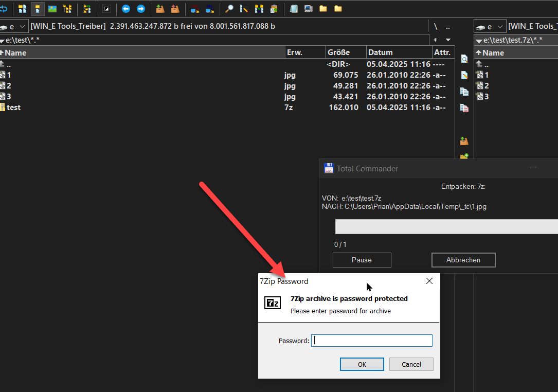Sort left panel by Attr. column
The height and width of the screenshot is (392, 558).
click(x=443, y=52)
